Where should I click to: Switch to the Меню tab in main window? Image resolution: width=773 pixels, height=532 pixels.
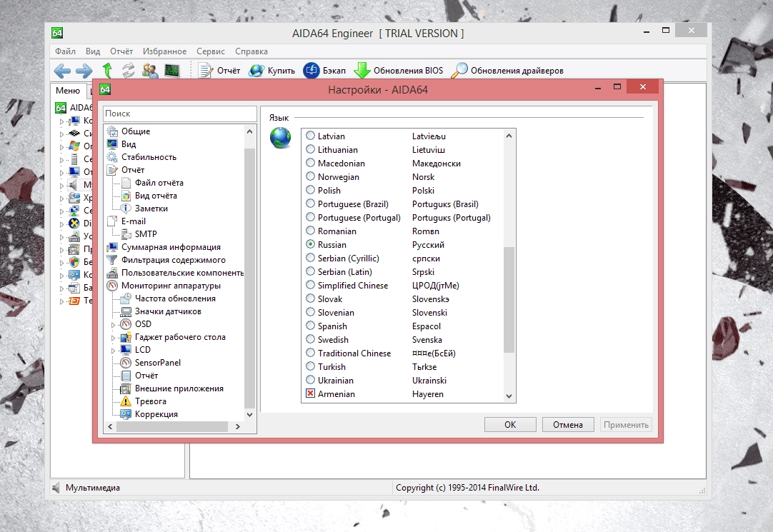pyautogui.click(x=68, y=91)
